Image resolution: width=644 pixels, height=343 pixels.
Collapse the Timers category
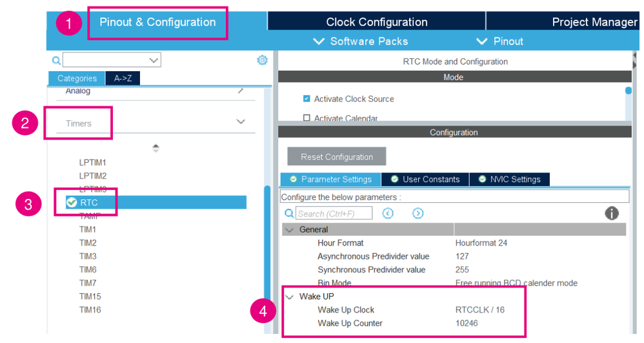click(x=241, y=122)
